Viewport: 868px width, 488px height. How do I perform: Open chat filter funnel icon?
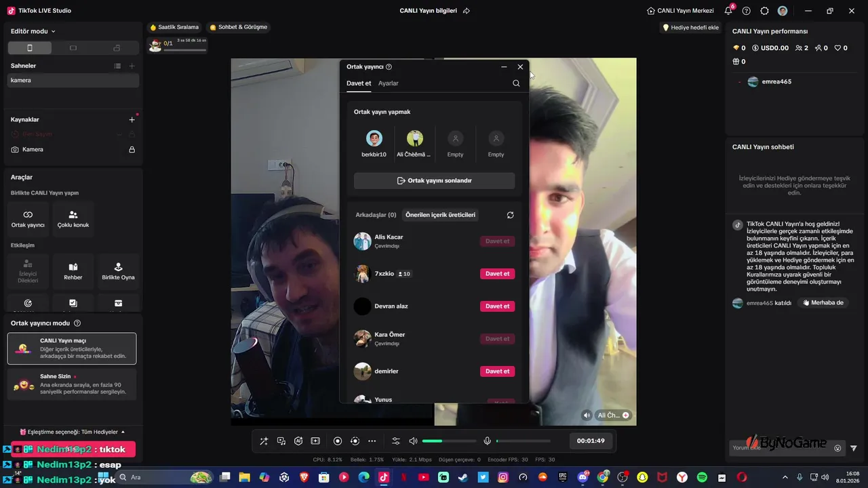tap(854, 448)
